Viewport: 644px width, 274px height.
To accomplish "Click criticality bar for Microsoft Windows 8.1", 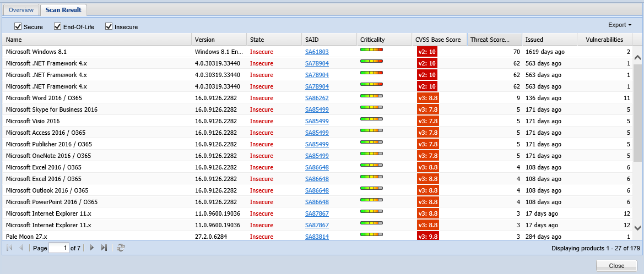I will pos(371,50).
